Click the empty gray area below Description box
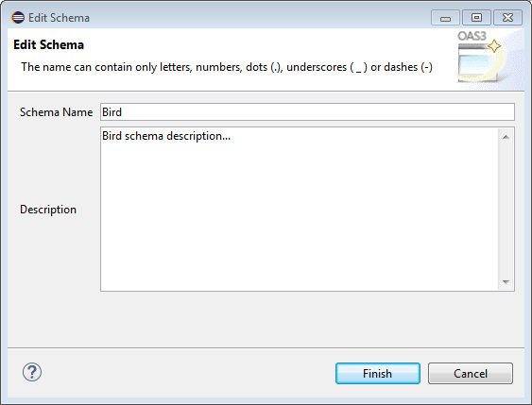 (x=266, y=318)
